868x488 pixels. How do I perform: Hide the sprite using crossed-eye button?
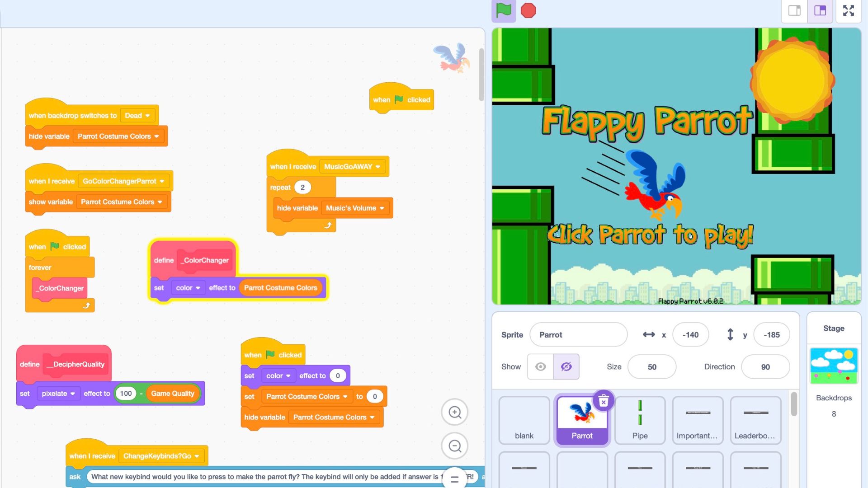(x=566, y=366)
